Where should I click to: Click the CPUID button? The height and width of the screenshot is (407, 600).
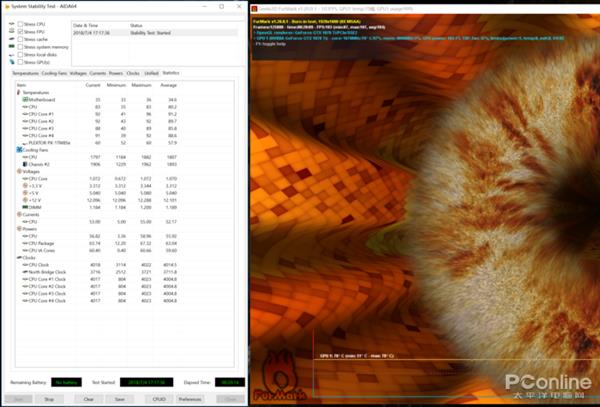pyautogui.click(x=157, y=398)
